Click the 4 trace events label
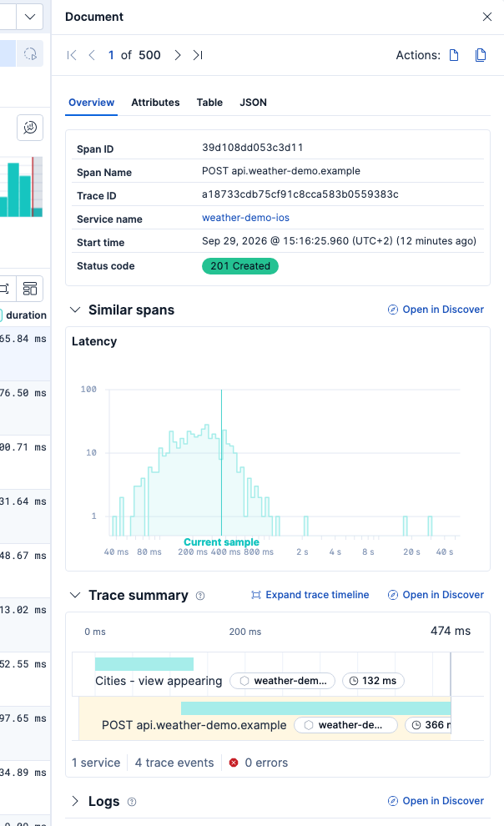The image size is (504, 826). point(174,763)
